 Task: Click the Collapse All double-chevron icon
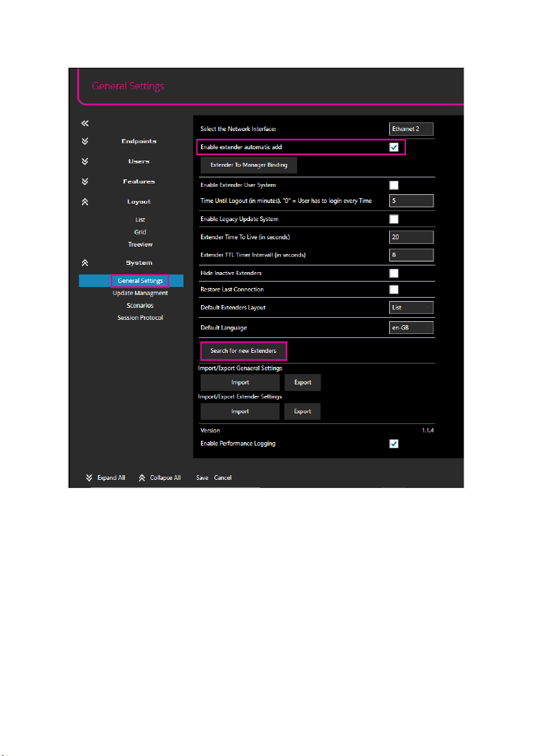click(x=142, y=478)
